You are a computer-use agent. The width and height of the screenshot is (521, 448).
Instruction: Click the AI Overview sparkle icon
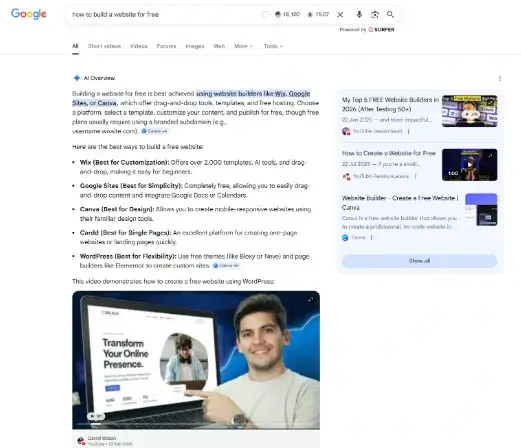[x=77, y=78]
